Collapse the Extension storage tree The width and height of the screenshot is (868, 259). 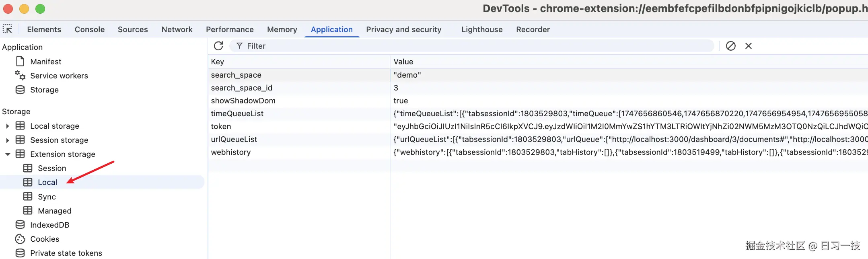pos(7,154)
